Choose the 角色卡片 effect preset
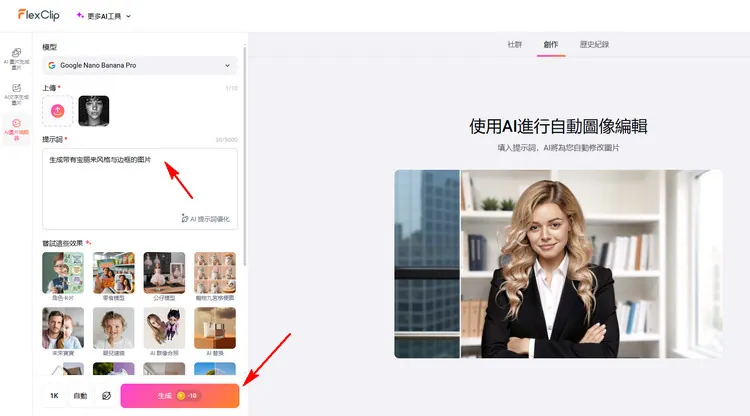This screenshot has height=416, width=750. tap(63, 273)
